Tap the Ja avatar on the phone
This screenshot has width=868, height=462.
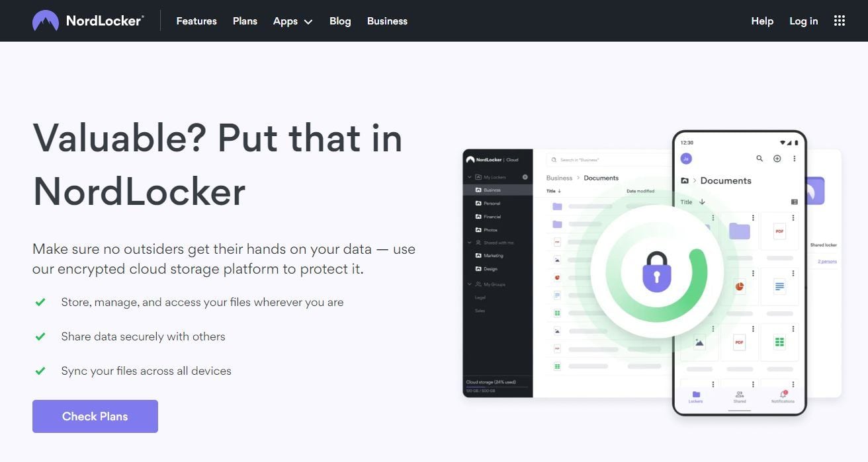pyautogui.click(x=686, y=159)
